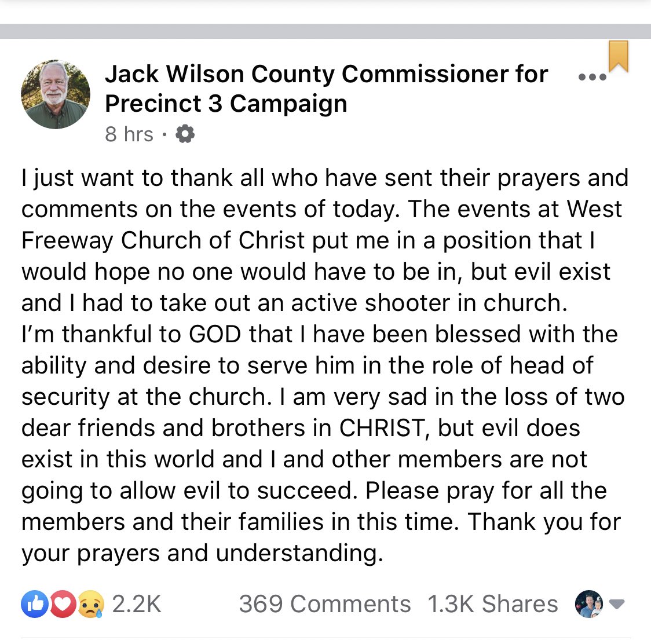
Task: Click the closing line 'your prayers and understanding'
Action: click(202, 554)
